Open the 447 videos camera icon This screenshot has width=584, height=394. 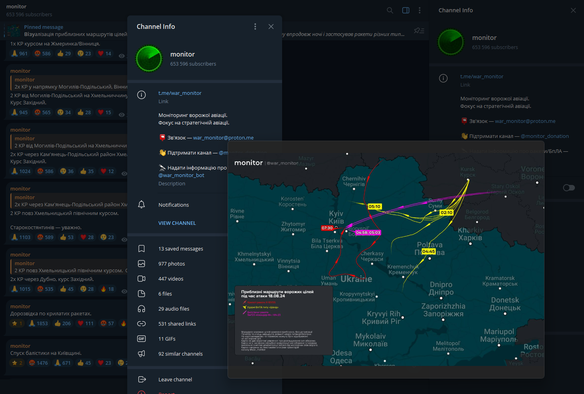142,279
